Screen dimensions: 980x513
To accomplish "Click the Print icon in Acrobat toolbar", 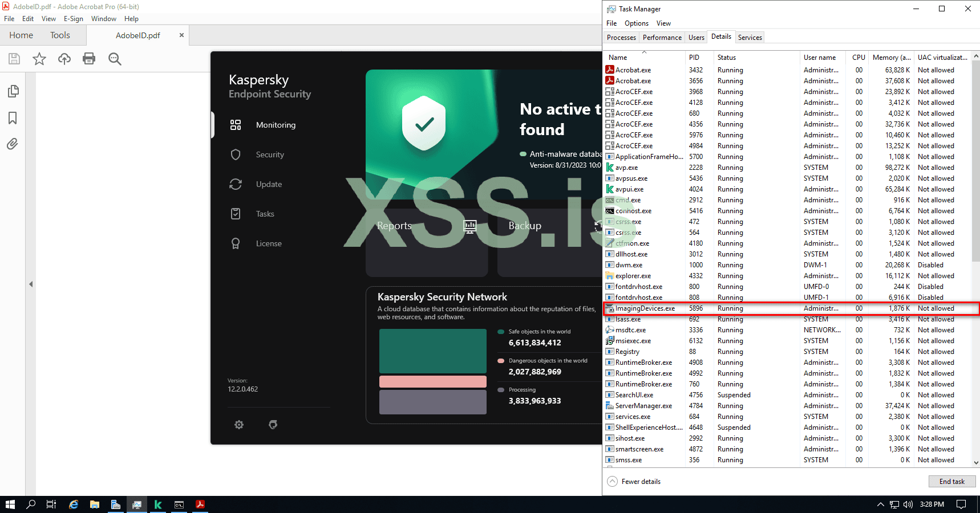I will pos(89,59).
